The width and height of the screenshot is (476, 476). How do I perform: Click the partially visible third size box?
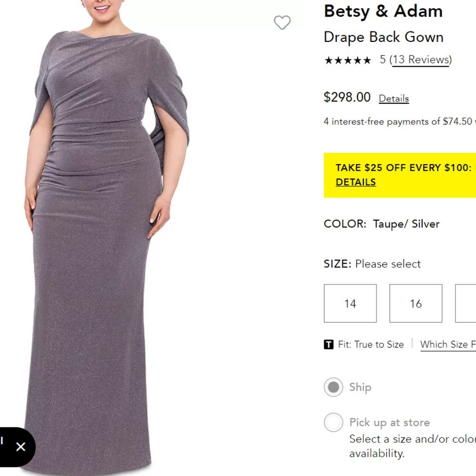click(x=469, y=303)
